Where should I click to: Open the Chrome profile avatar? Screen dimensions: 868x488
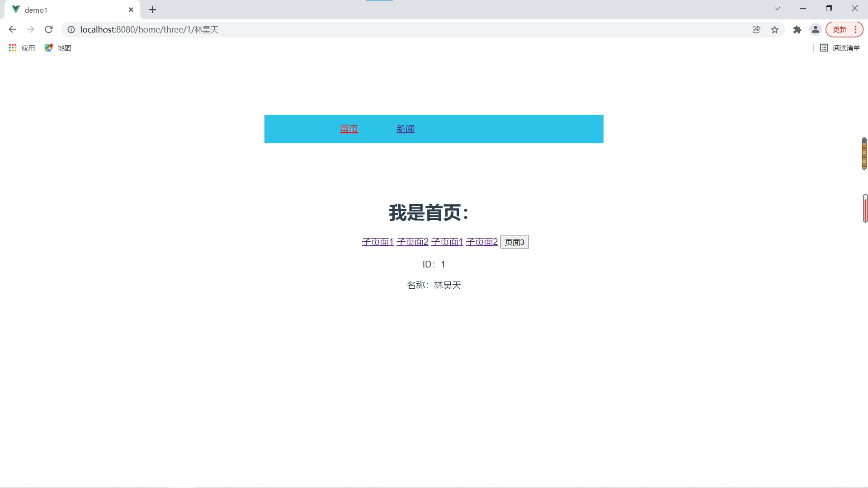[816, 29]
